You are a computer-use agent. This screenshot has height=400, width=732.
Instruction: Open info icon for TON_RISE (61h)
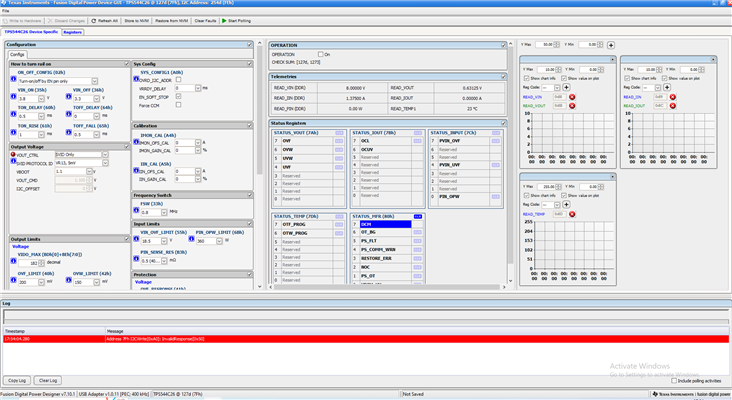tap(13, 133)
